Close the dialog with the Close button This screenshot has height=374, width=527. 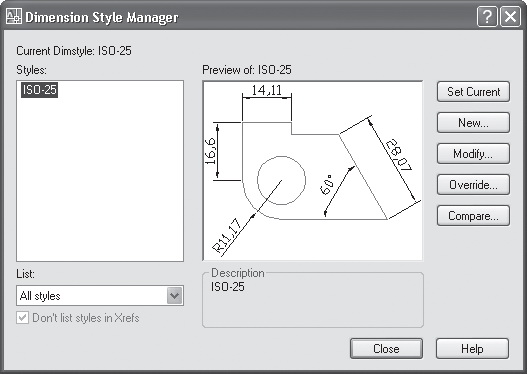point(386,348)
